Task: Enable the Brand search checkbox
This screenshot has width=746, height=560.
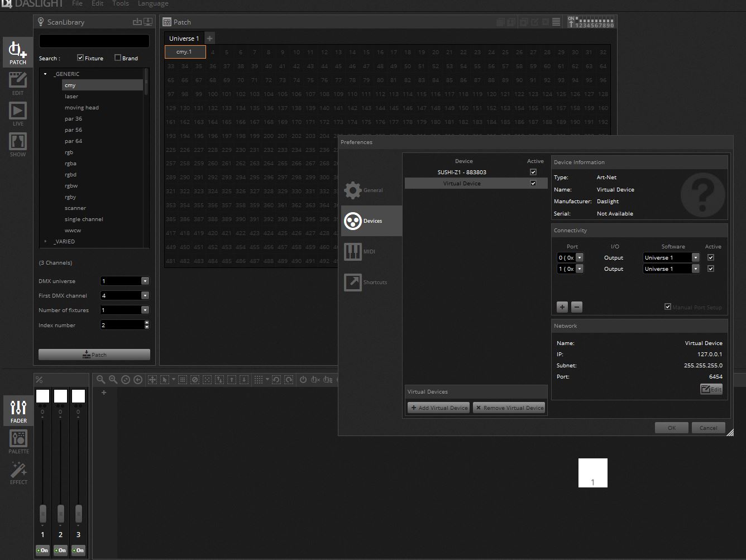Action: click(118, 58)
